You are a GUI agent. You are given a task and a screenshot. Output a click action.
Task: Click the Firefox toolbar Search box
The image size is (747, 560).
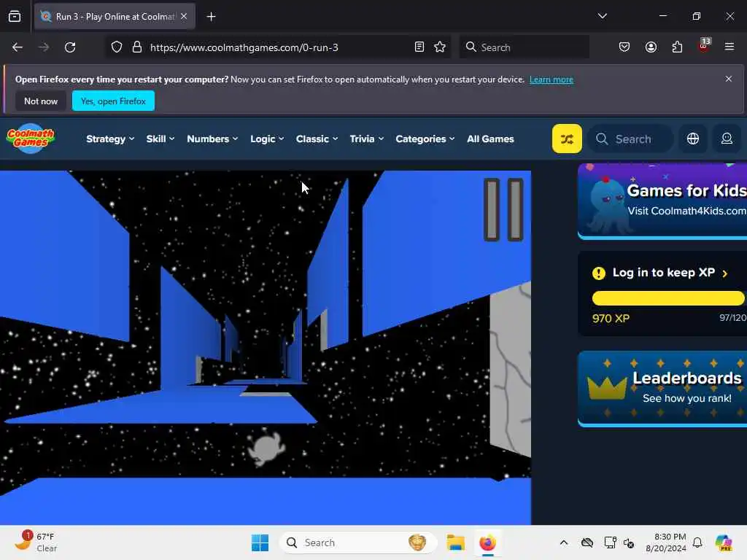pyautogui.click(x=524, y=47)
